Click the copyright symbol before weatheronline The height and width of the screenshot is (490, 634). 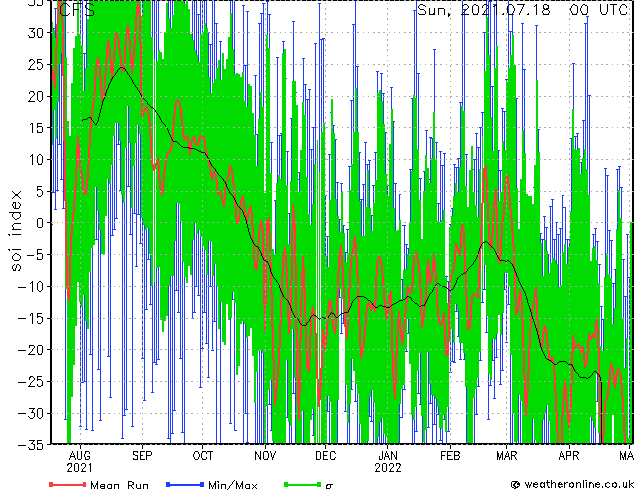[x=515, y=485]
